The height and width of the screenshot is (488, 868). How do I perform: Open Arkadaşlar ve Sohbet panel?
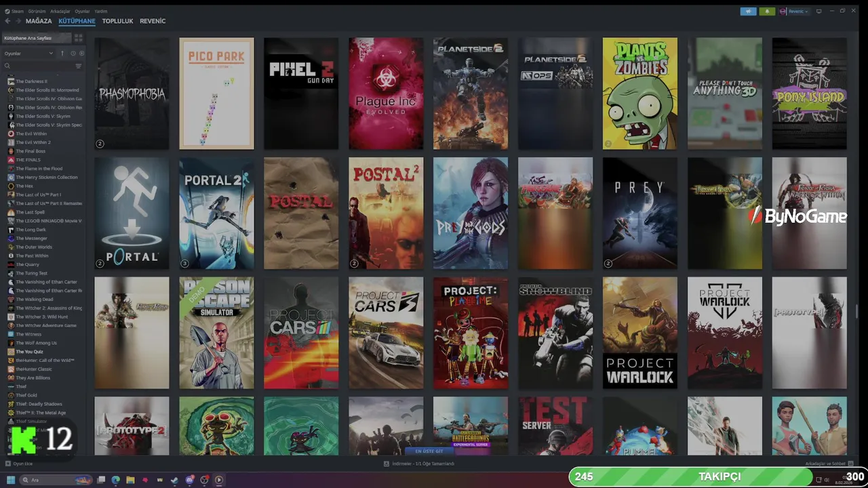tap(829, 464)
